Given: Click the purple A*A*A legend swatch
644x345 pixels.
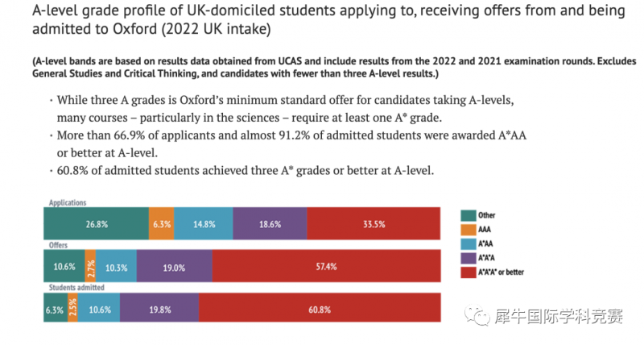Looking at the screenshot, I should coord(469,258).
